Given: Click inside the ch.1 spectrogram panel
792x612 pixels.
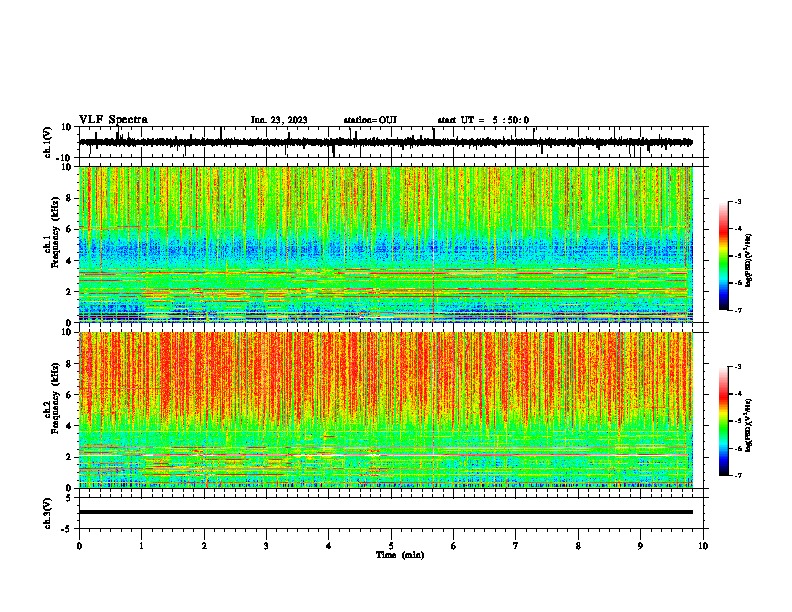Looking at the screenshot, I should tap(386, 244).
